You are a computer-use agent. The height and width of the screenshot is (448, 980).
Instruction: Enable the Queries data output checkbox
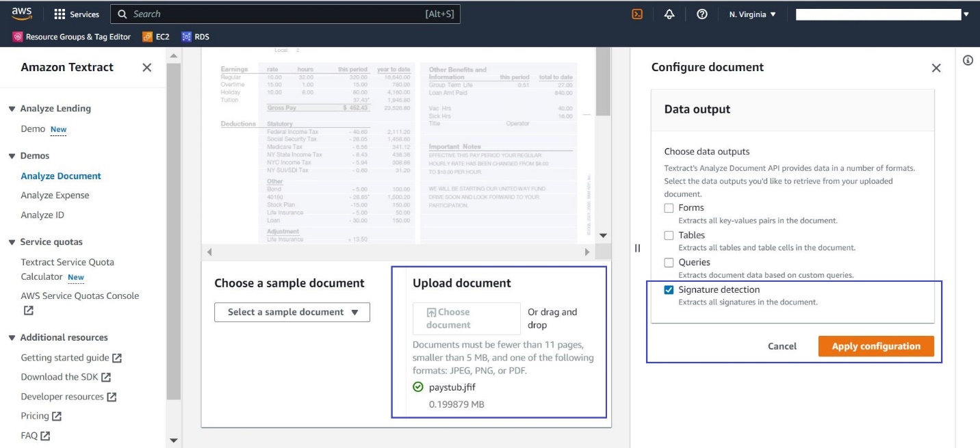click(x=669, y=263)
